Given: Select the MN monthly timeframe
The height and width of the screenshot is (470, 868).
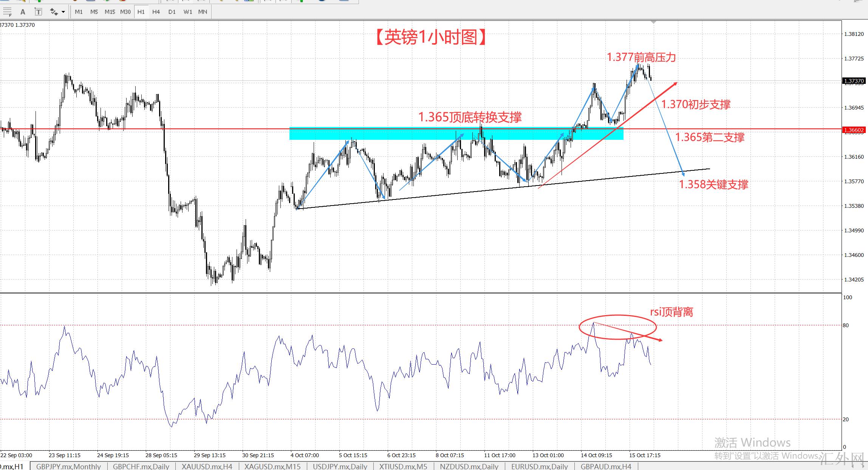Looking at the screenshot, I should pyautogui.click(x=203, y=12).
